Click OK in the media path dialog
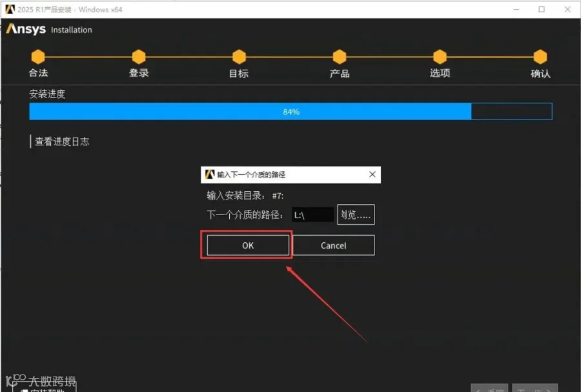581x392 pixels. 248,245
